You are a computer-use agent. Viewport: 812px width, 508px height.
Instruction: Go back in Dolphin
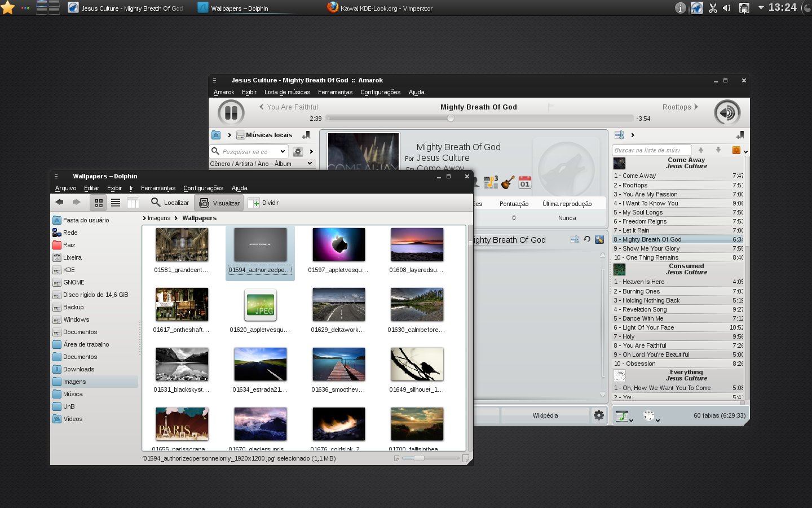click(59, 202)
